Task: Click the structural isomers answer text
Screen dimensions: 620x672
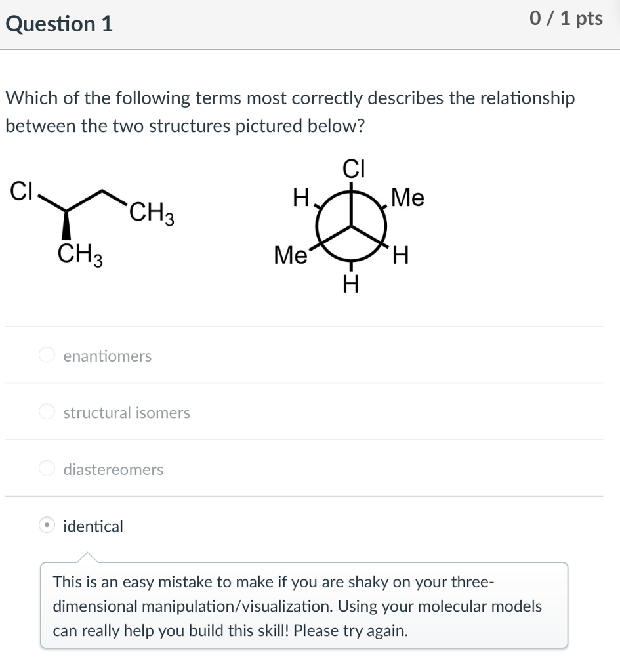Action: tap(127, 412)
